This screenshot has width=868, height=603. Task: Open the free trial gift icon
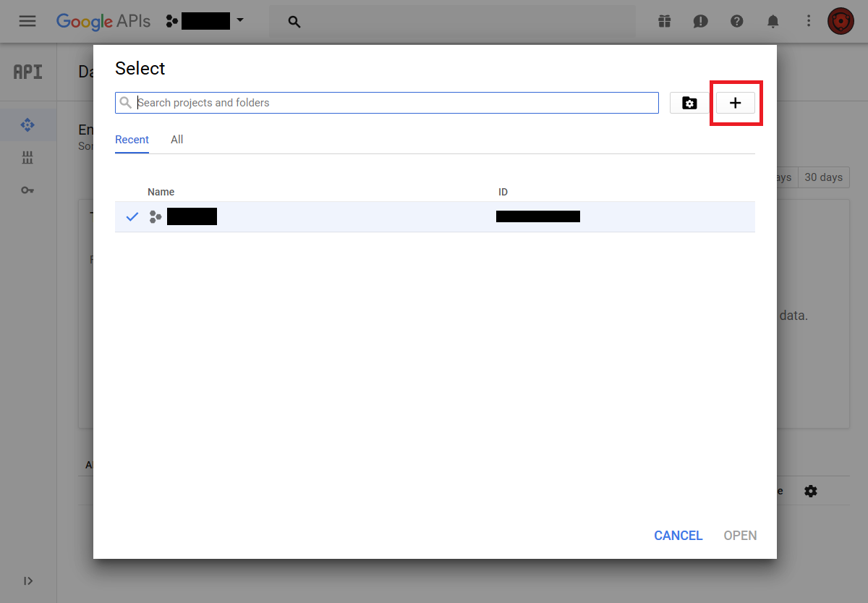pos(664,21)
